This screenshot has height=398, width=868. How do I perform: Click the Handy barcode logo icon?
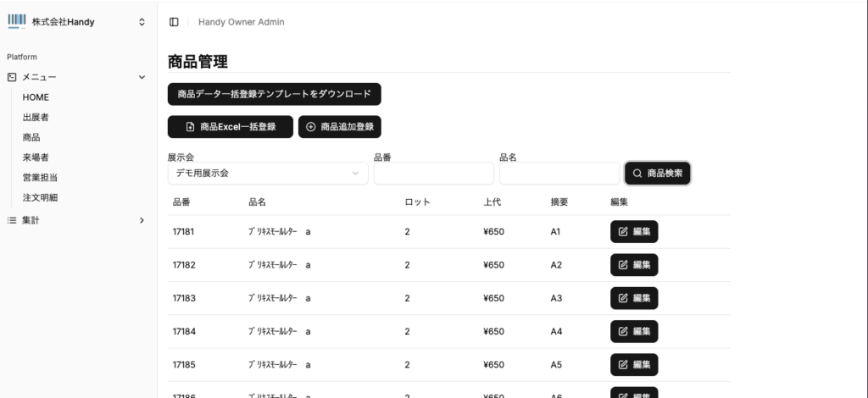click(x=17, y=21)
